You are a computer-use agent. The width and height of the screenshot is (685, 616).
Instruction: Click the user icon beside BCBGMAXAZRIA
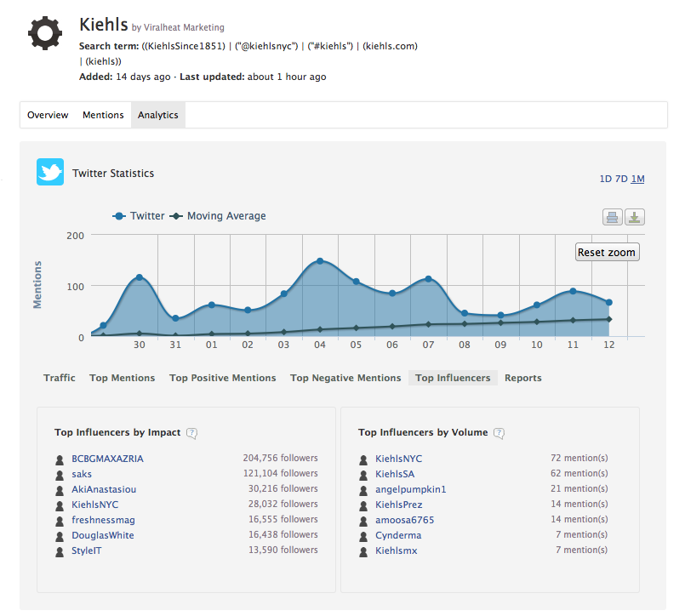[60, 459]
